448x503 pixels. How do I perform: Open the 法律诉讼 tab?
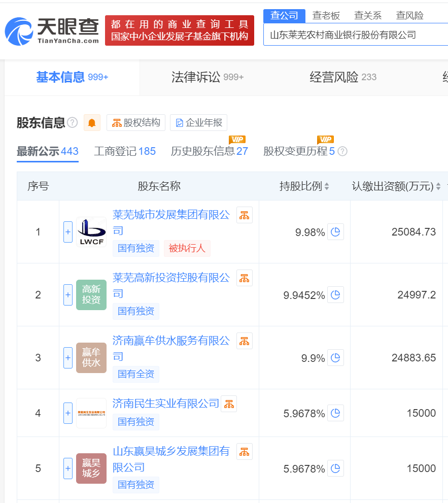[208, 77]
